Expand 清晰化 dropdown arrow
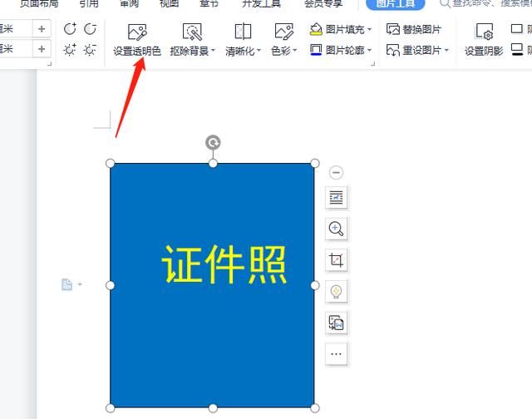Screen dimensions: 532x419 coord(259,51)
